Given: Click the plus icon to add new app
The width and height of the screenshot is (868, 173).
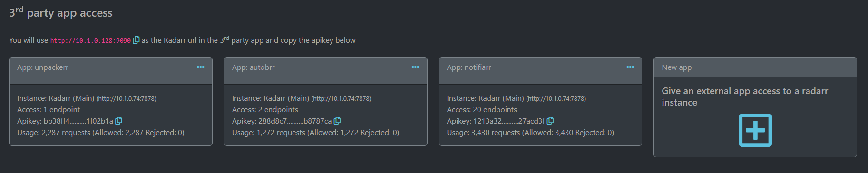Looking at the screenshot, I should tap(755, 130).
